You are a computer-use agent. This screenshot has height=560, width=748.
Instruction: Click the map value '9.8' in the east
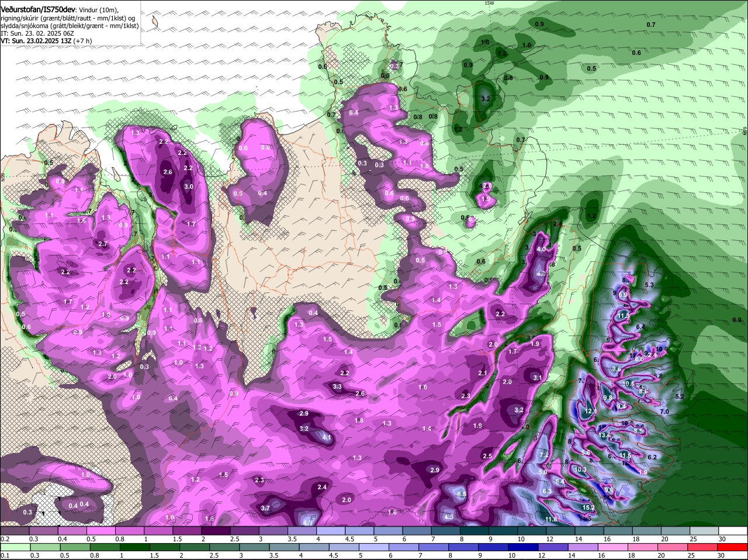[x=608, y=397]
